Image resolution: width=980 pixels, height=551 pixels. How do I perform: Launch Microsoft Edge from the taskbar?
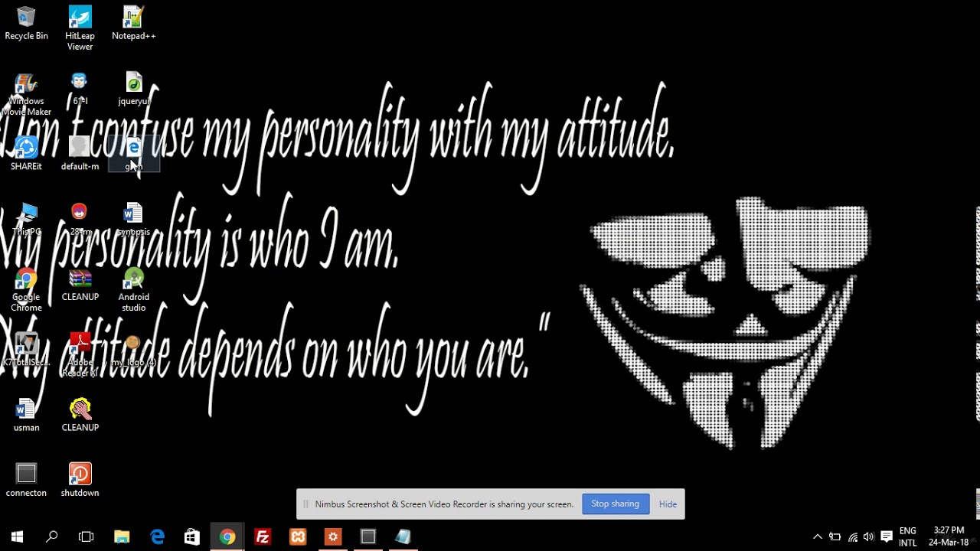pyautogui.click(x=157, y=536)
